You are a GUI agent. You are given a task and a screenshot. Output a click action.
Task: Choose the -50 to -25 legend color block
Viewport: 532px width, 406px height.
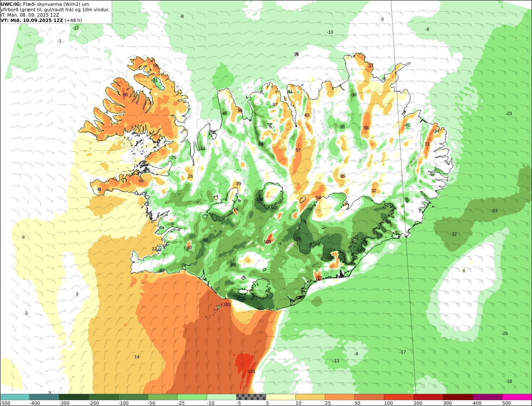(x=163, y=397)
